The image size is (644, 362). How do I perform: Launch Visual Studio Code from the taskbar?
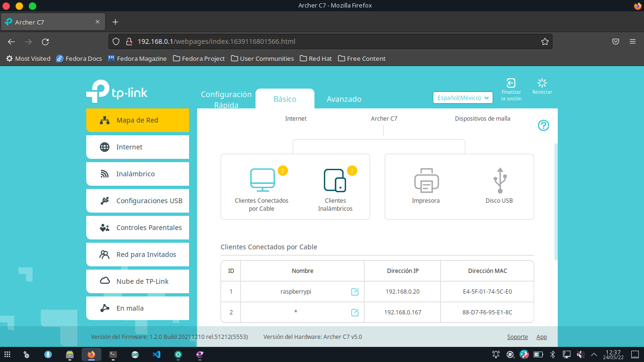(x=157, y=354)
